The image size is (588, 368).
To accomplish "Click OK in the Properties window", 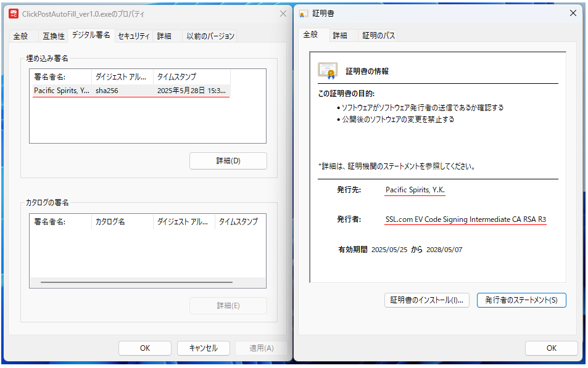I will click(x=145, y=348).
